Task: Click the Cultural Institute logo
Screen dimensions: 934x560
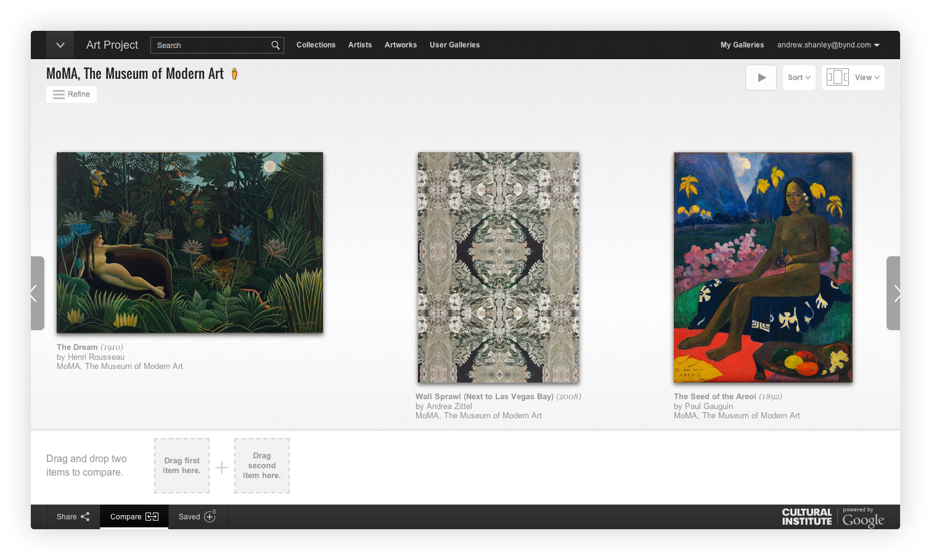Action: click(x=807, y=517)
